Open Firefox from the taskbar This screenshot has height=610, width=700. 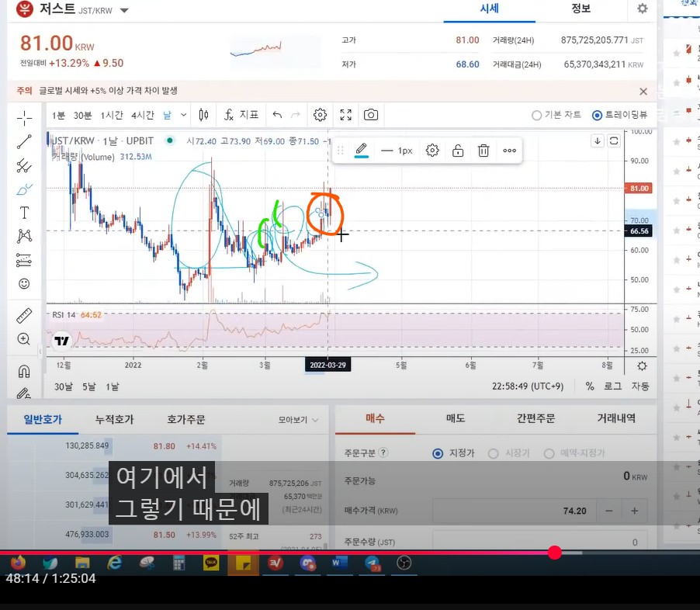(x=19, y=563)
